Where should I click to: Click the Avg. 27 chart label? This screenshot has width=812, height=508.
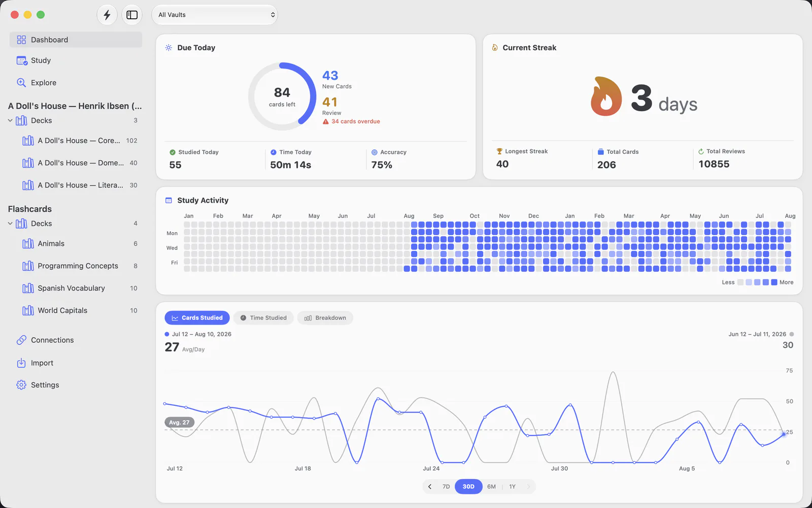coord(179,423)
